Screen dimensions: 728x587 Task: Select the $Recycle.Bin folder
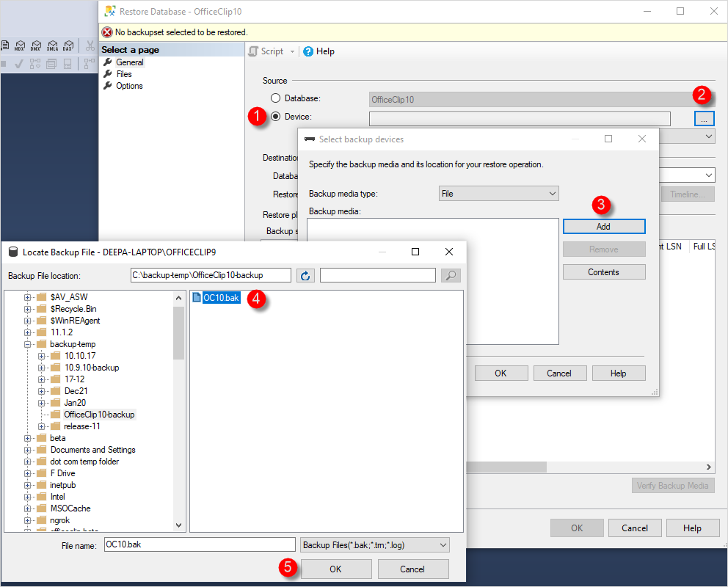point(73,309)
